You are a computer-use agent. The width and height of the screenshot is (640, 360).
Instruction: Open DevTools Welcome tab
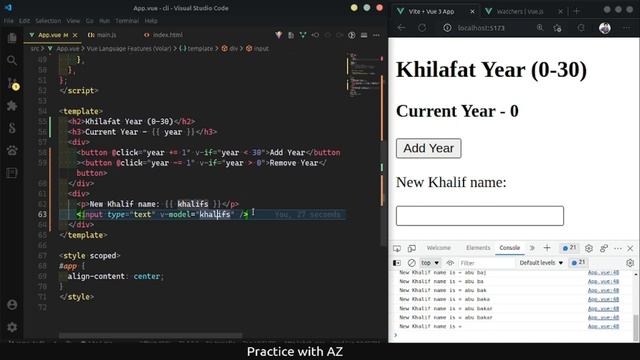click(438, 248)
